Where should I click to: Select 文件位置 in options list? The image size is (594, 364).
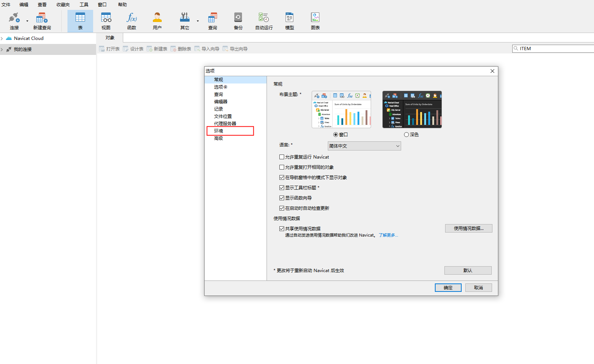[236, 116]
